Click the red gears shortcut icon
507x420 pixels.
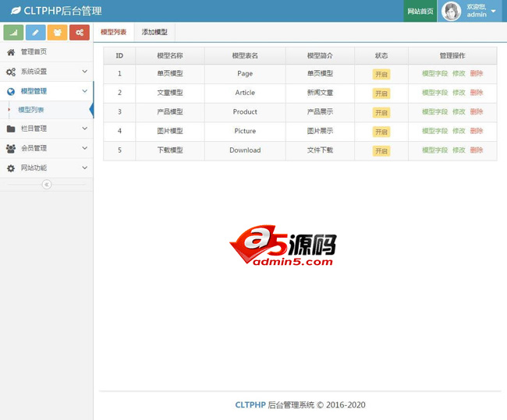tap(80, 32)
